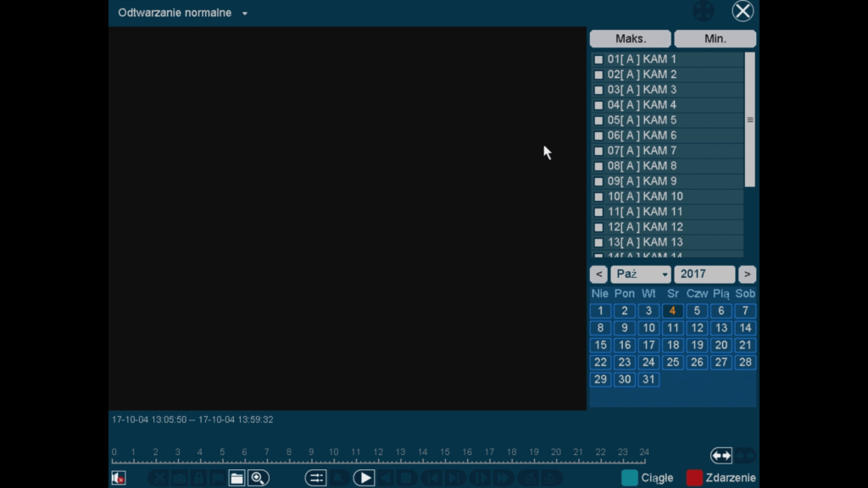Open the file management folder icon
Viewport: 868px width, 488px height.
[x=236, y=479]
